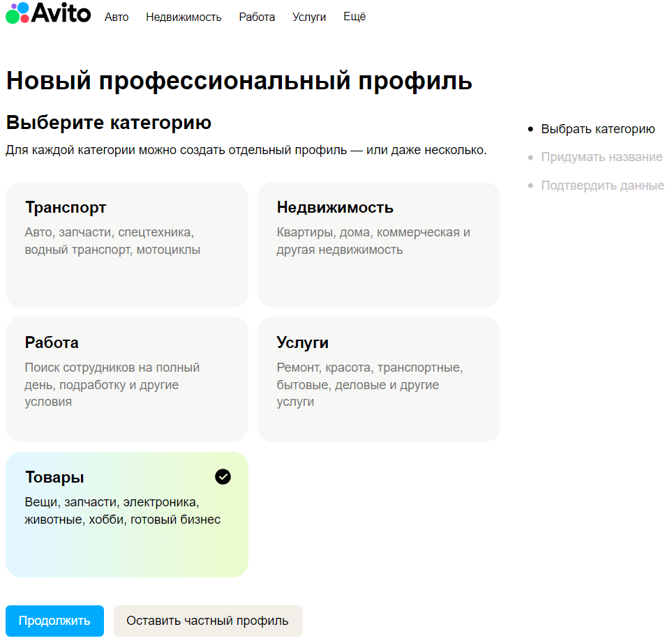Open Услуги in top navigation
The width and height of the screenshot is (672, 643).
[x=309, y=17]
